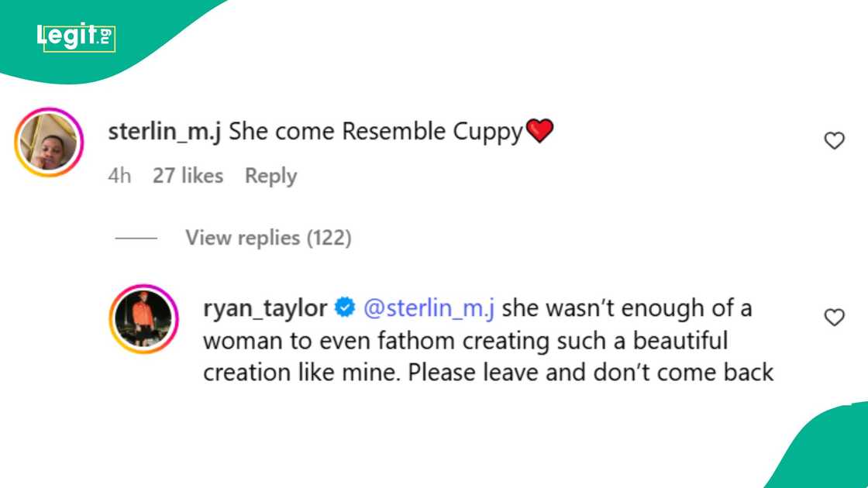868x488 pixels.
Task: Click the red heart emoji in the comment
Action: 542,130
